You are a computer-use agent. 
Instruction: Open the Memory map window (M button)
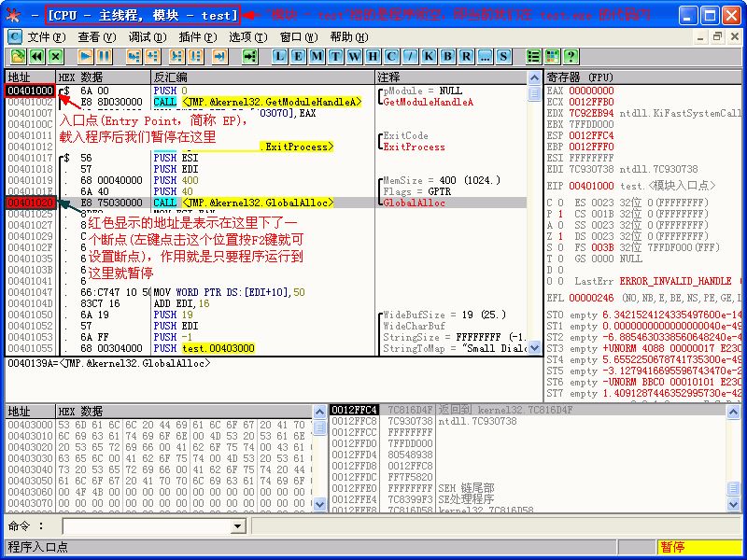(x=317, y=57)
